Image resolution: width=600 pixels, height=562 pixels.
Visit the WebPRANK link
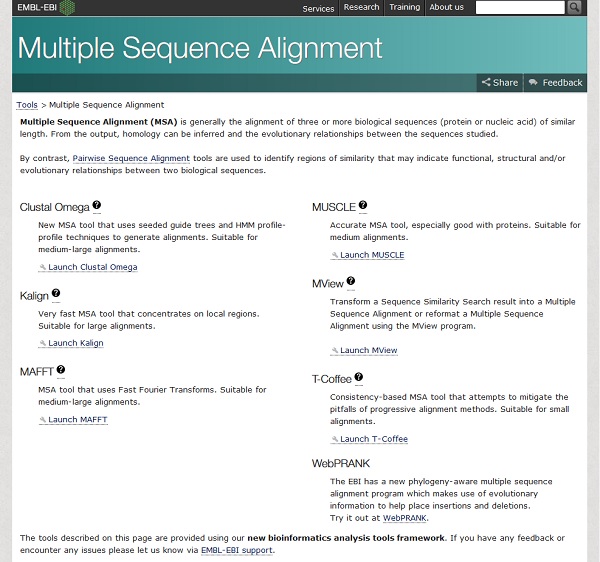[405, 518]
